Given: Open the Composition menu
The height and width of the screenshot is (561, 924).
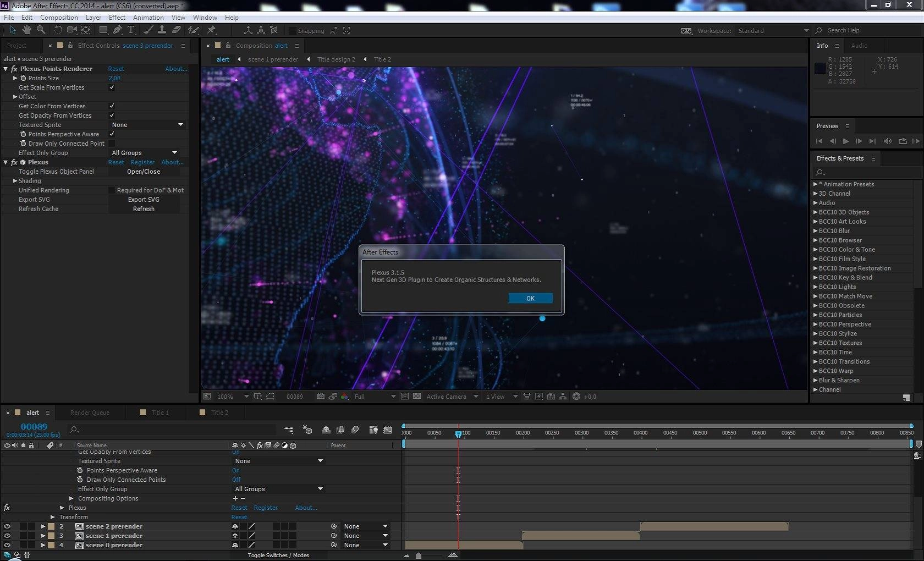Looking at the screenshot, I should pos(59,17).
